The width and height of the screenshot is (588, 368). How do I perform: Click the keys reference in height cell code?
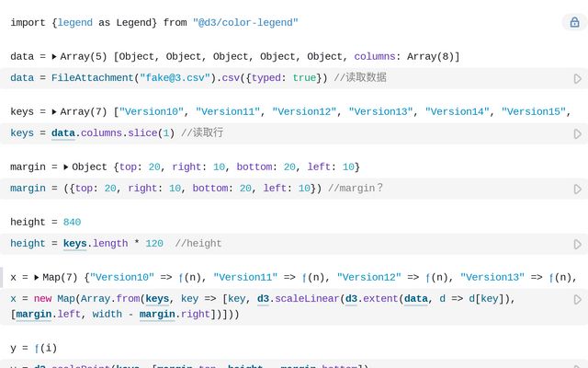point(74,244)
